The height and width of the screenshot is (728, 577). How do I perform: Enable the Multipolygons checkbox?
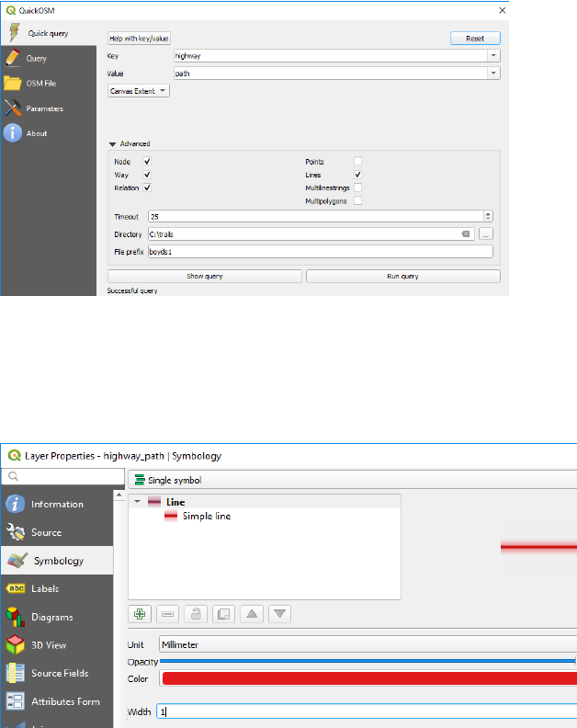(357, 200)
